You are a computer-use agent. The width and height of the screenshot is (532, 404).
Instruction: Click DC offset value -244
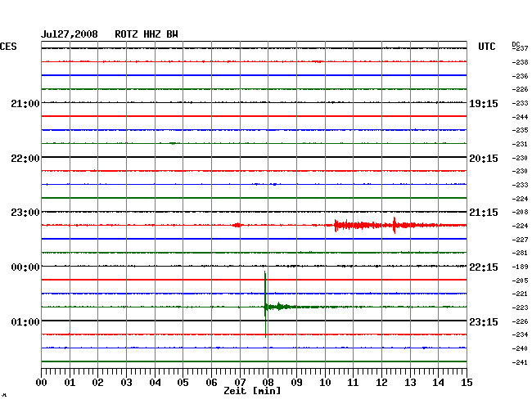(x=520, y=117)
